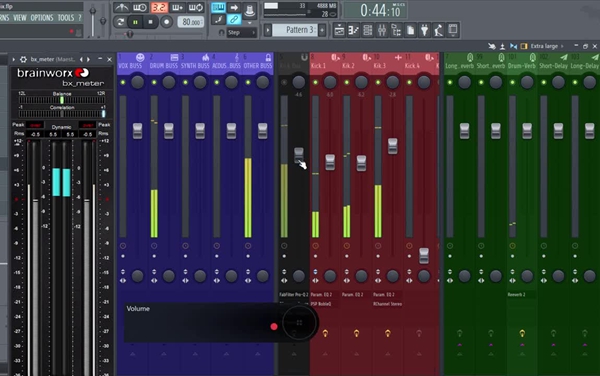Open the TOOLS menu
Image resolution: width=600 pixels, height=376 pixels.
point(66,18)
